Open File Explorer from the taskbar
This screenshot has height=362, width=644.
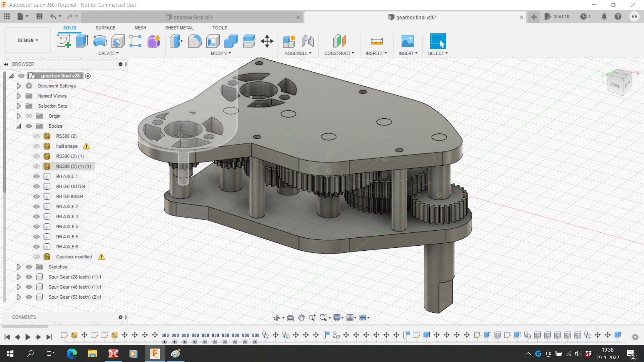92,354
